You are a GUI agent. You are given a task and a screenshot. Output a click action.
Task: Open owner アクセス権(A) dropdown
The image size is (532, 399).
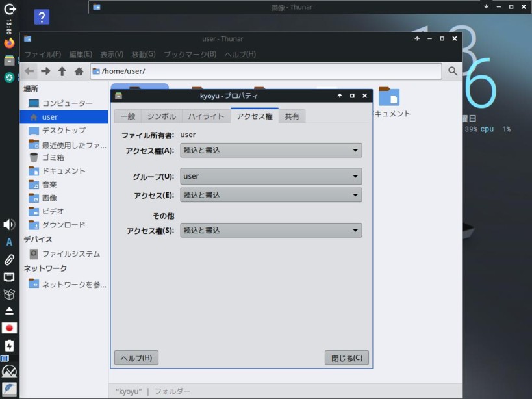pos(271,150)
